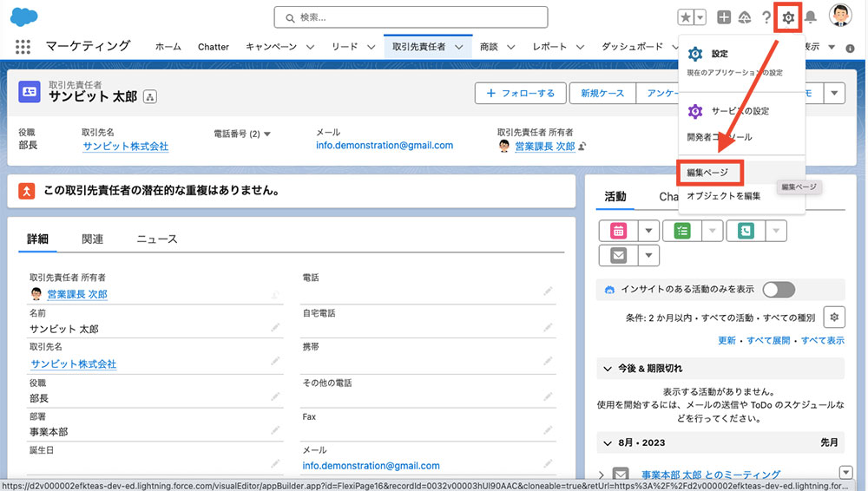Edit the 名前 field pencil icon
The width and height of the screenshot is (868, 491).
point(274,328)
